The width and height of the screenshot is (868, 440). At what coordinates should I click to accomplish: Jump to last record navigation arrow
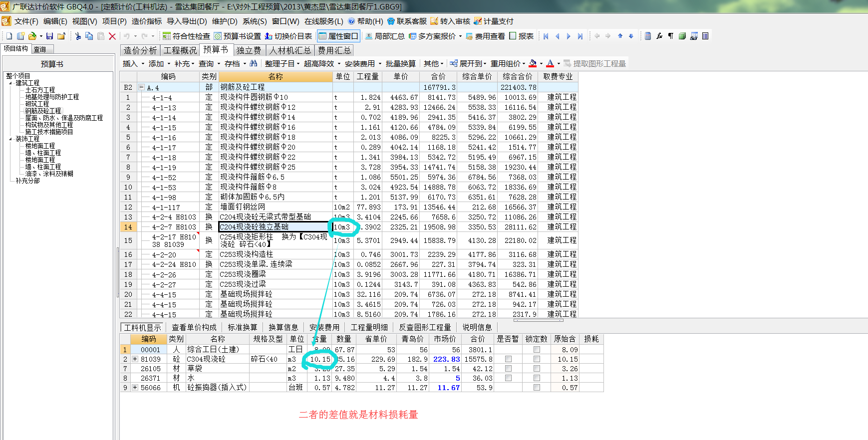pos(580,36)
